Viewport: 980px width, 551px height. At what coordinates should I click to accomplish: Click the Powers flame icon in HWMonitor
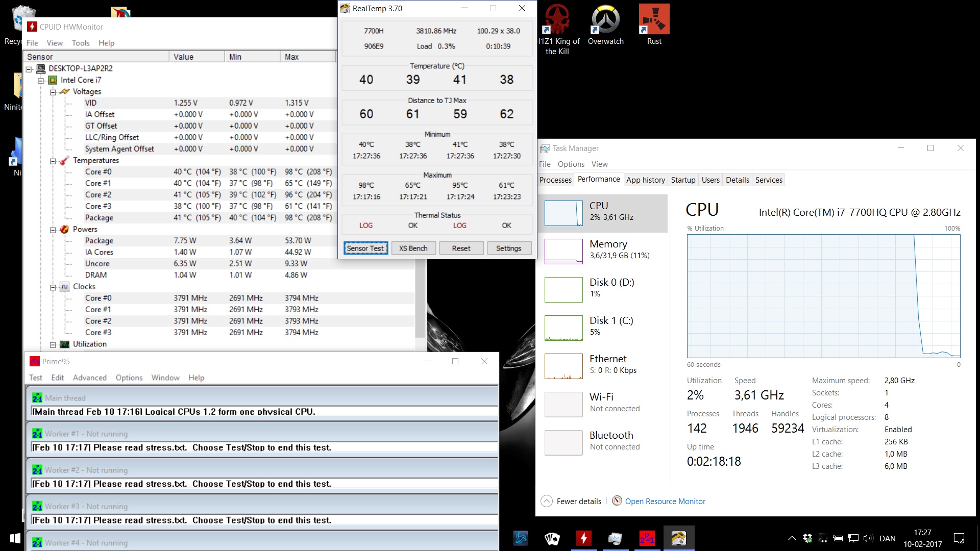coord(65,229)
